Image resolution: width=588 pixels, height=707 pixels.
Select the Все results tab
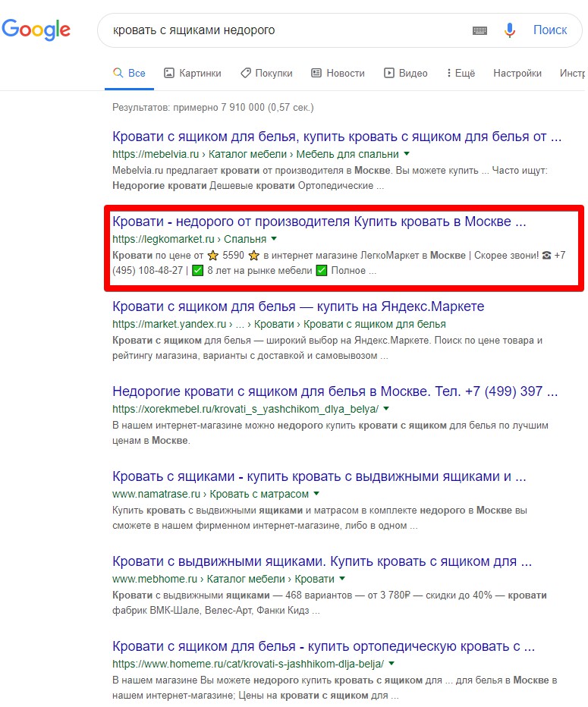coord(130,73)
